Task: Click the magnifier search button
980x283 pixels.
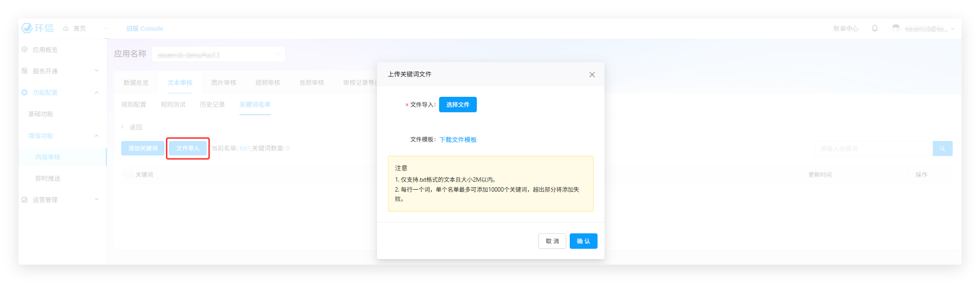Action: [942, 148]
